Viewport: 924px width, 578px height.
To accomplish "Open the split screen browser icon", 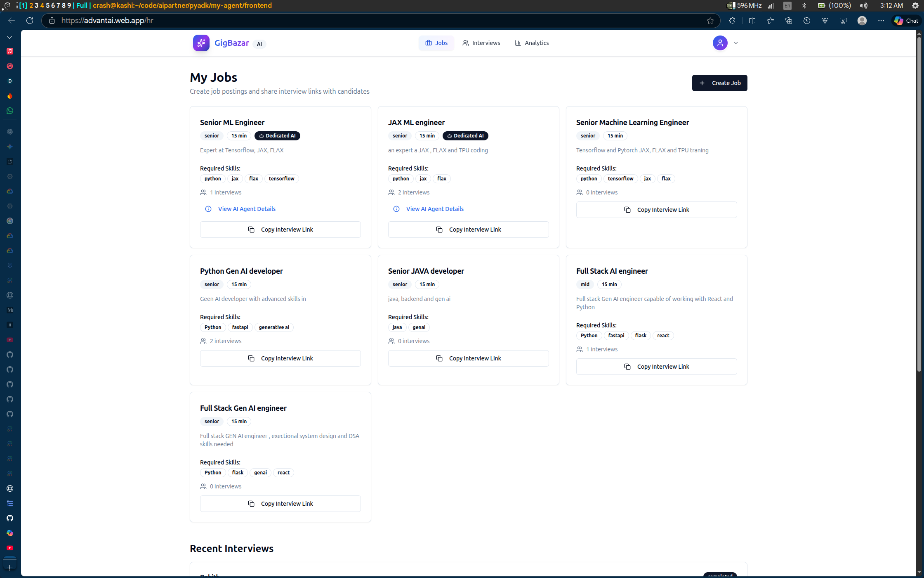I will pyautogui.click(x=752, y=21).
